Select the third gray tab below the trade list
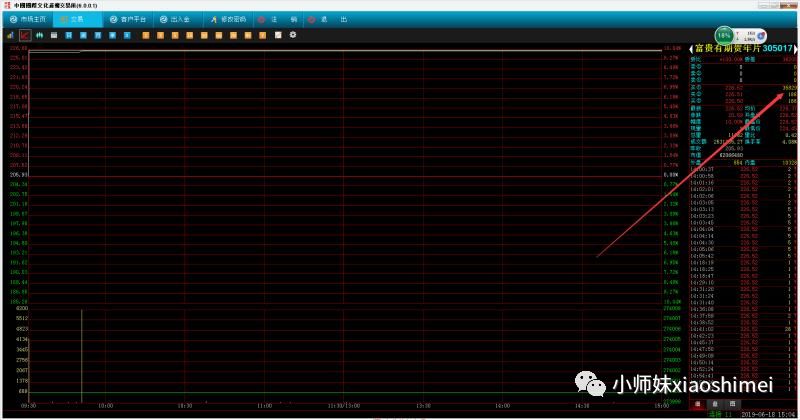This screenshot has width=800, height=420. (x=733, y=404)
